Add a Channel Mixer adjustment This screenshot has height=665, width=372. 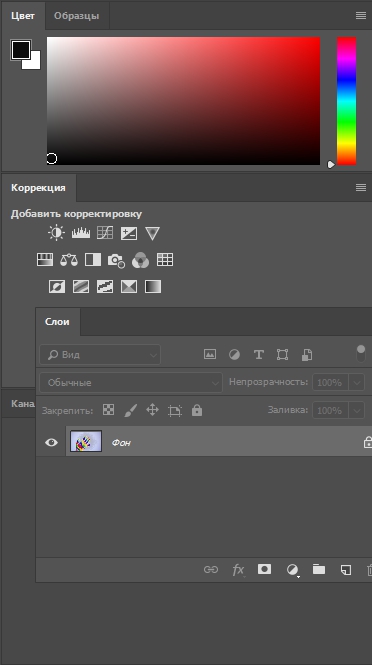point(140,260)
